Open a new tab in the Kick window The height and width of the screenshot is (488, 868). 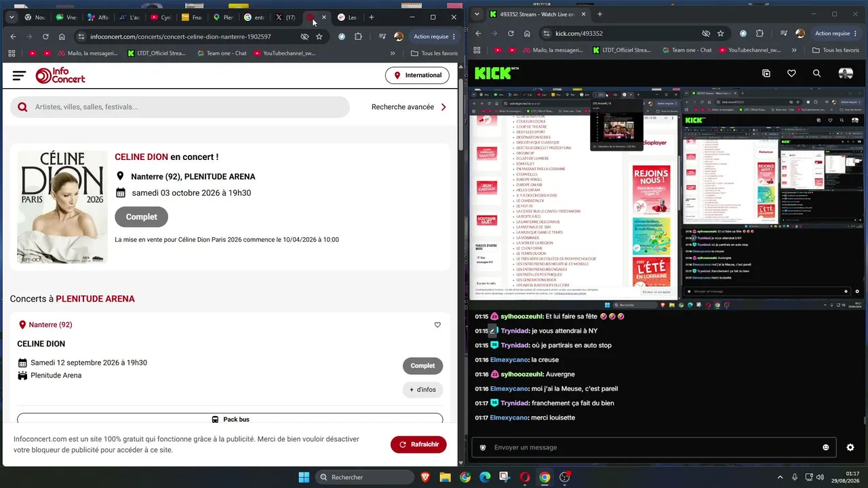(599, 14)
